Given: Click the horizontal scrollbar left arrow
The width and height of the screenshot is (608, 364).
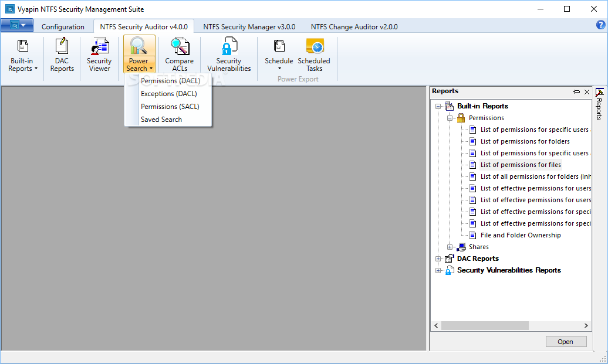Looking at the screenshot, I should click(436, 326).
